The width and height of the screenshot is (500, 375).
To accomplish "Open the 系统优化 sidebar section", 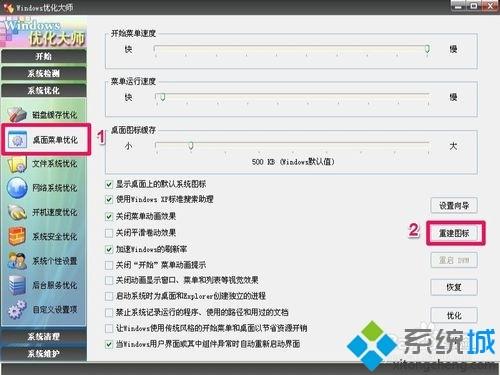I will pos(44,90).
